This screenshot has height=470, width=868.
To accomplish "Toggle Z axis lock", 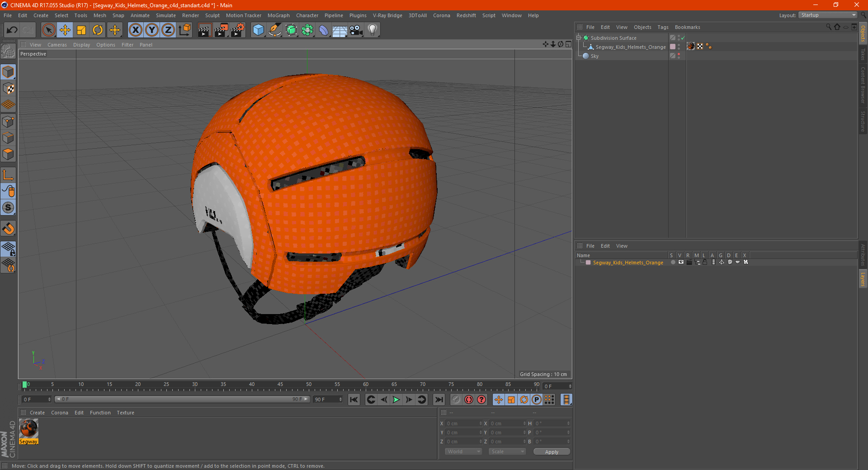I will click(x=168, y=30).
